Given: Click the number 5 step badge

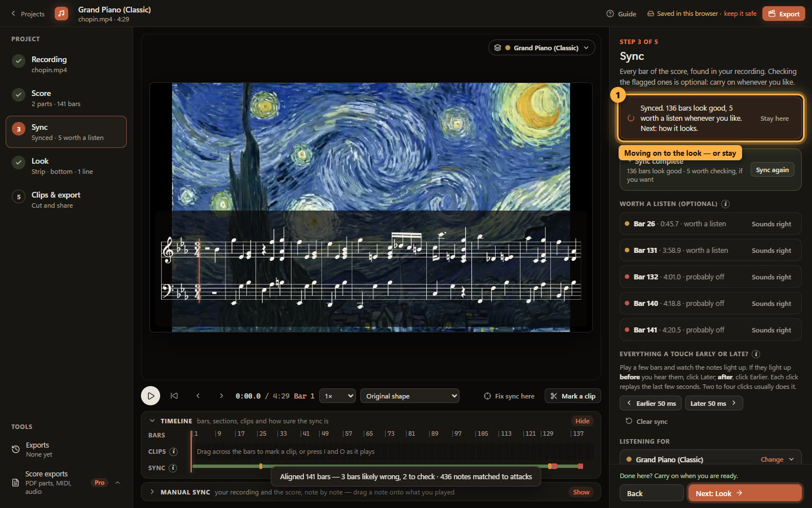Looking at the screenshot, I should tap(19, 196).
